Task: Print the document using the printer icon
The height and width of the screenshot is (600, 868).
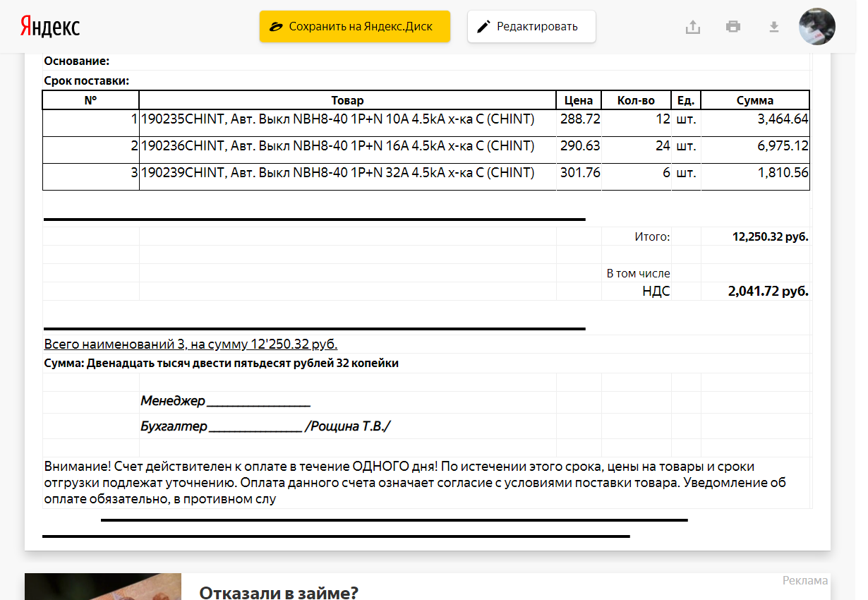Action: [733, 27]
